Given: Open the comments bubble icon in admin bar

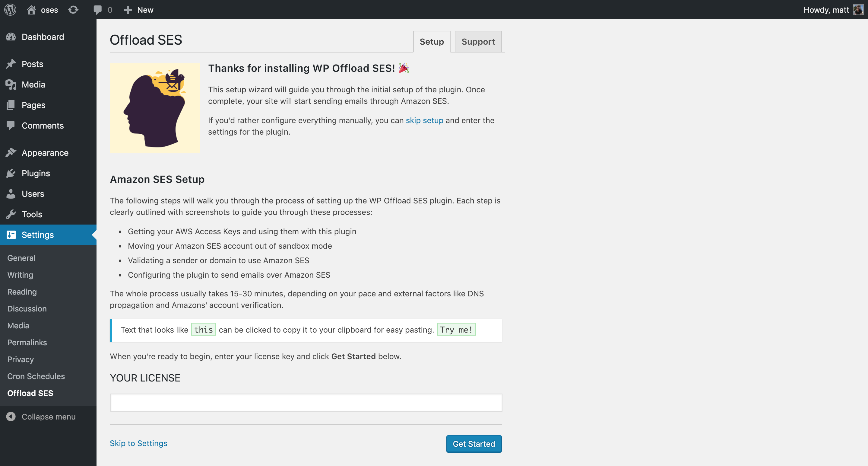Looking at the screenshot, I should 97,10.
